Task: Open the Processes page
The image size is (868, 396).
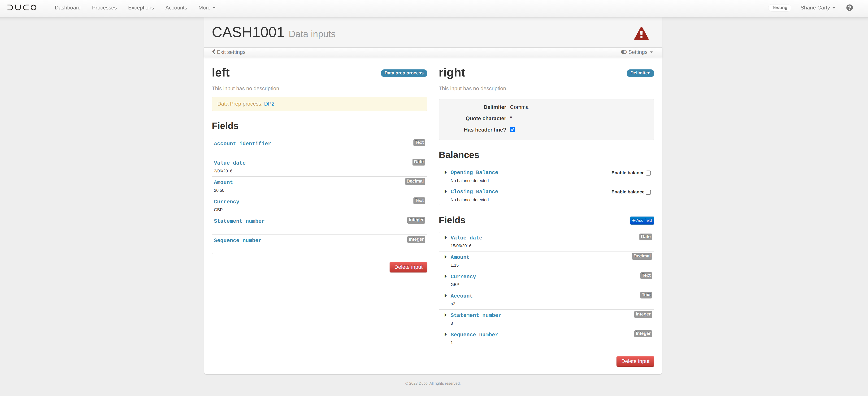Action: [x=104, y=8]
